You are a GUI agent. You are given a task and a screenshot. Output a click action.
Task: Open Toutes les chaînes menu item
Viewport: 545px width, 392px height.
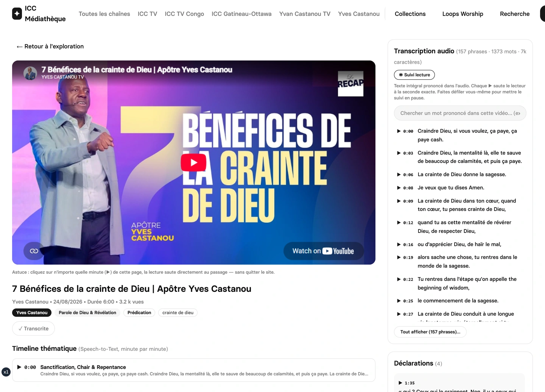(x=104, y=14)
